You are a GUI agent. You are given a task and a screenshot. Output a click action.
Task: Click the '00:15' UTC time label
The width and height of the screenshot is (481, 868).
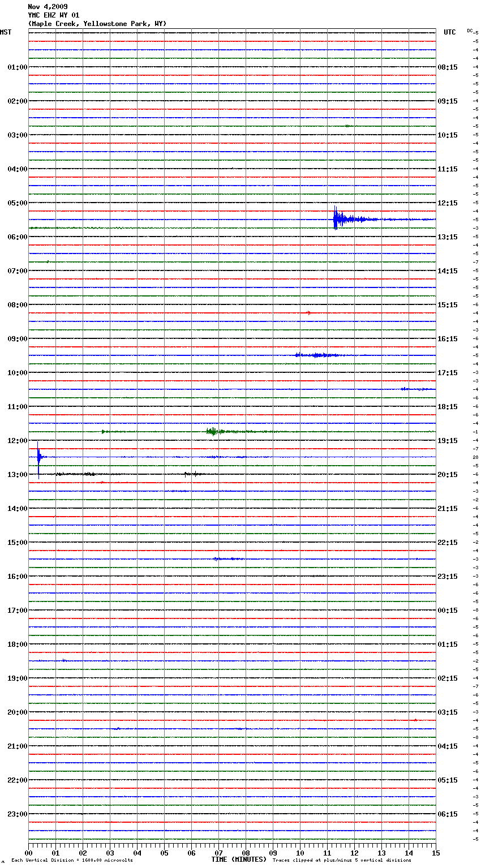tap(448, 611)
